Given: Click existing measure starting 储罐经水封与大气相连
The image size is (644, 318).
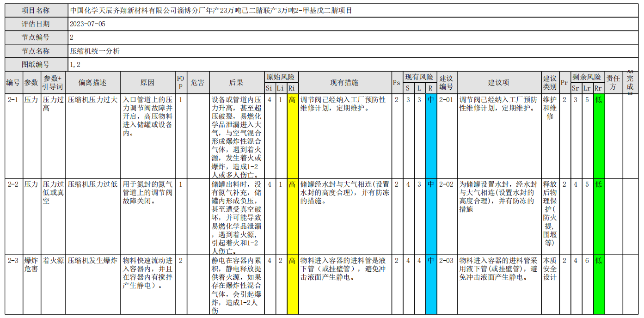Looking at the screenshot, I should [x=344, y=215].
